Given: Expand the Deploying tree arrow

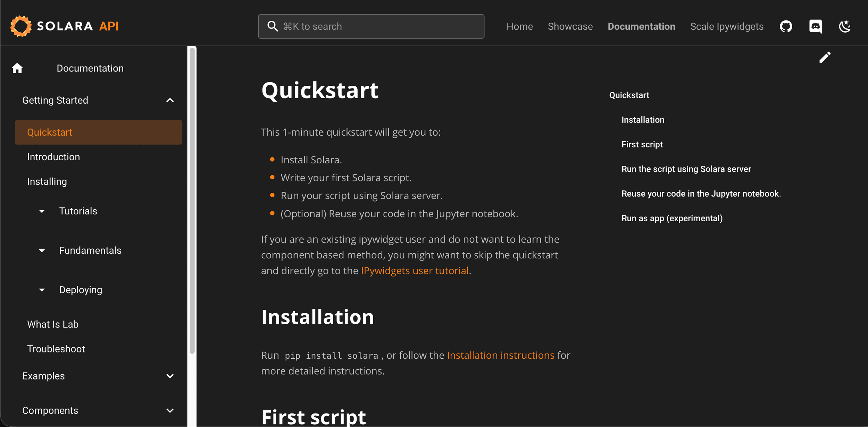Looking at the screenshot, I should tap(42, 290).
